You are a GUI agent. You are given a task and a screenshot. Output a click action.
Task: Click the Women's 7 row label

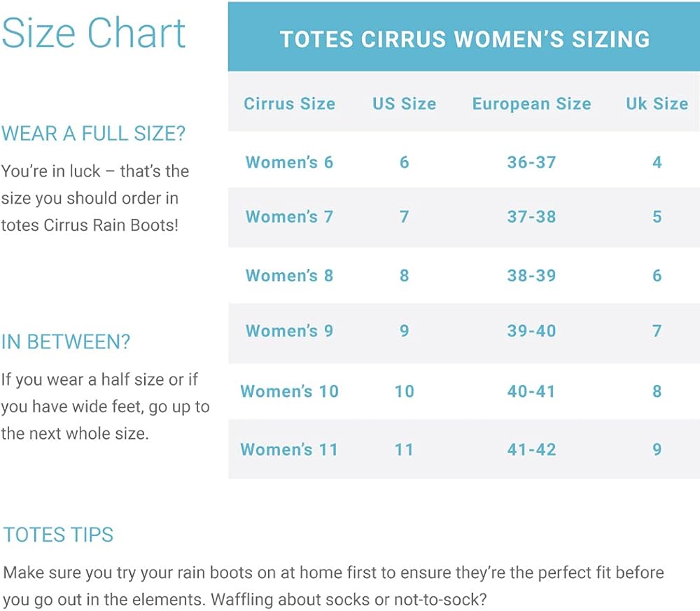click(x=289, y=217)
